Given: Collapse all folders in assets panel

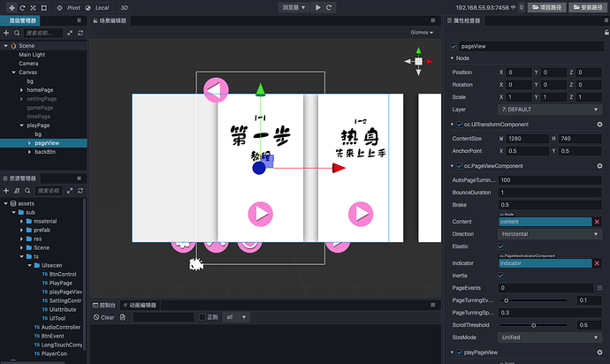Looking at the screenshot, I should click(70, 191).
